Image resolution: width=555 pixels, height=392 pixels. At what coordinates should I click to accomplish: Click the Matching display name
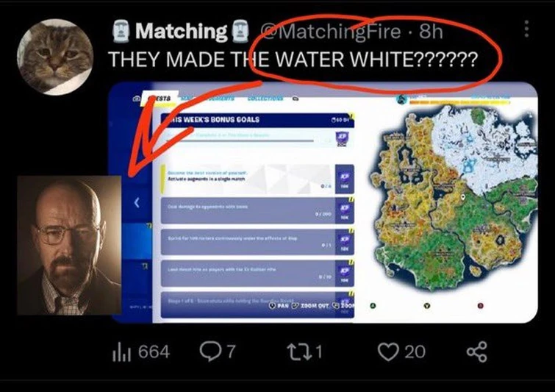tap(182, 31)
